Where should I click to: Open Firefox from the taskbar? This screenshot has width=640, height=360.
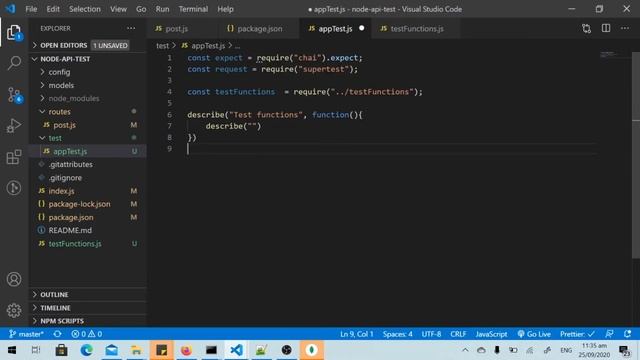coord(186,350)
